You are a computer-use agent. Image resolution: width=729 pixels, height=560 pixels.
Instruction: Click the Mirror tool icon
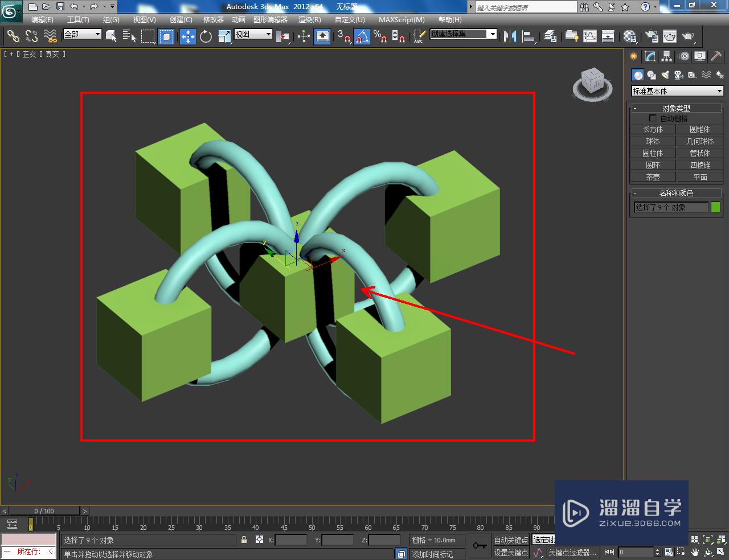tap(510, 36)
